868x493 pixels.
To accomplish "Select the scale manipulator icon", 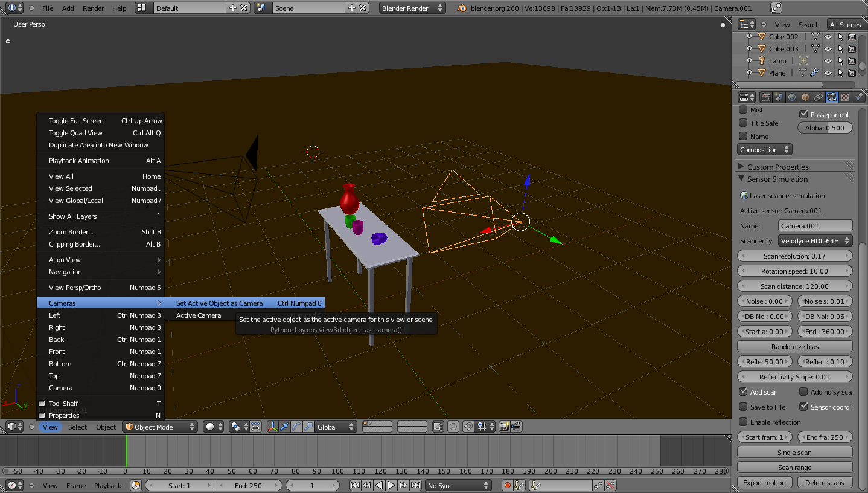I will (x=308, y=427).
